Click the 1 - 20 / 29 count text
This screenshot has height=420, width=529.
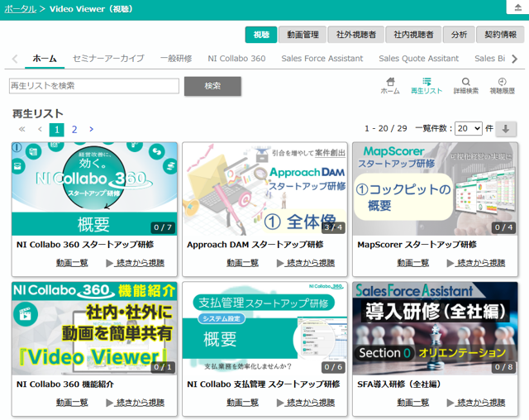click(x=386, y=128)
